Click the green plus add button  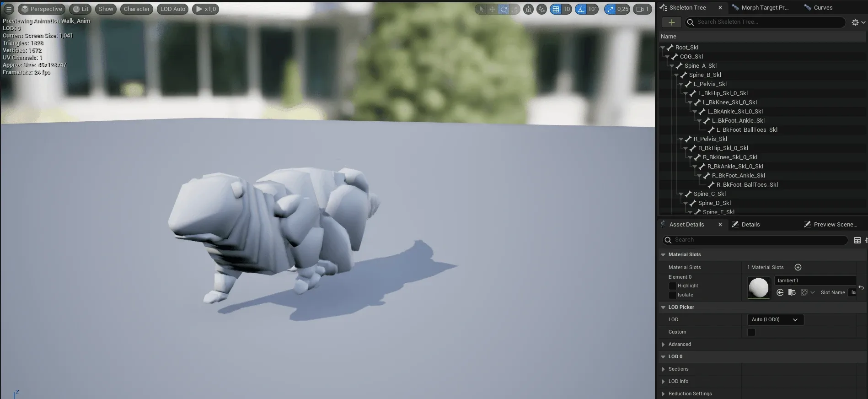tap(671, 22)
